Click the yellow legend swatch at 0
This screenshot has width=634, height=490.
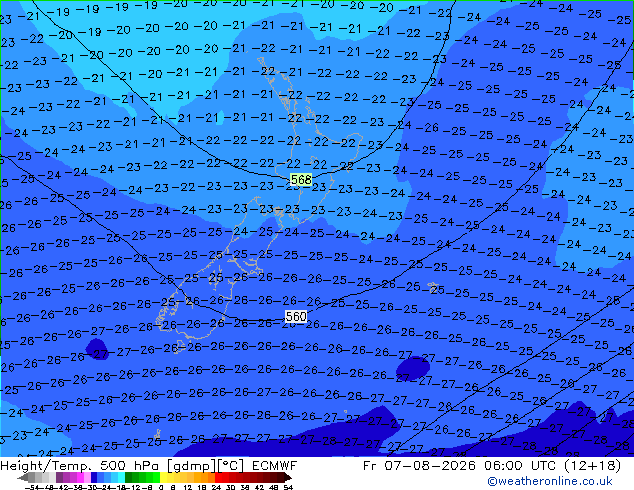[163, 477]
